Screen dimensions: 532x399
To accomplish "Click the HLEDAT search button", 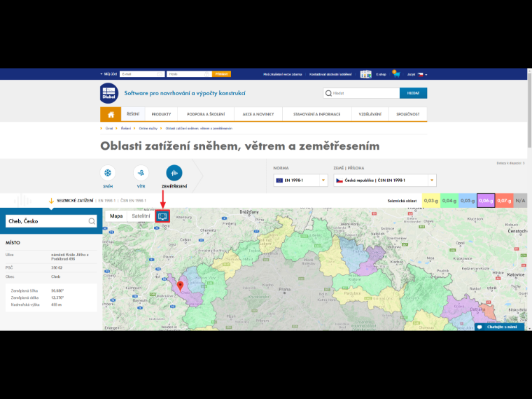I will (413, 93).
